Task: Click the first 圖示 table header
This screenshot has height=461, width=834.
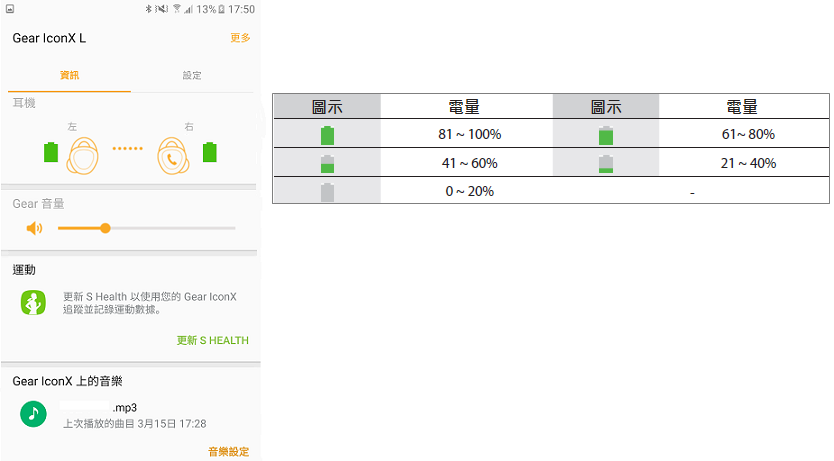Action: [x=327, y=107]
